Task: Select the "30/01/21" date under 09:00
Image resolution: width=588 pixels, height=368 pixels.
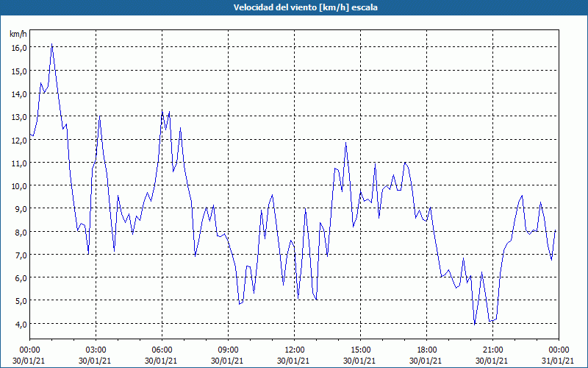Action: 227,361
